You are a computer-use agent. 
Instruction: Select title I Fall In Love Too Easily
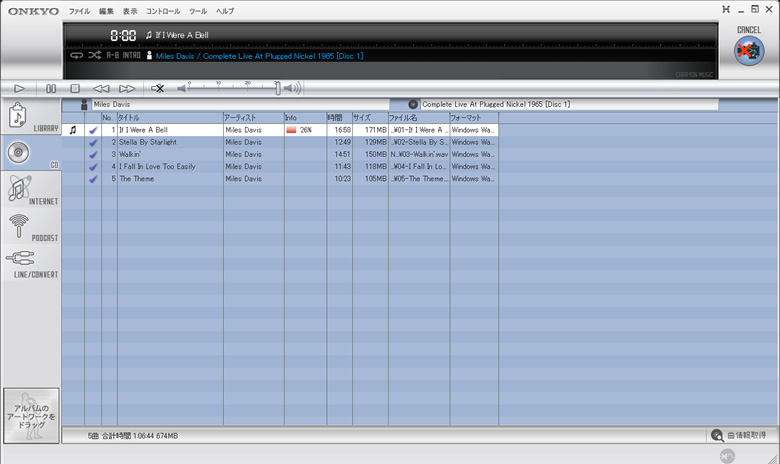point(157,167)
